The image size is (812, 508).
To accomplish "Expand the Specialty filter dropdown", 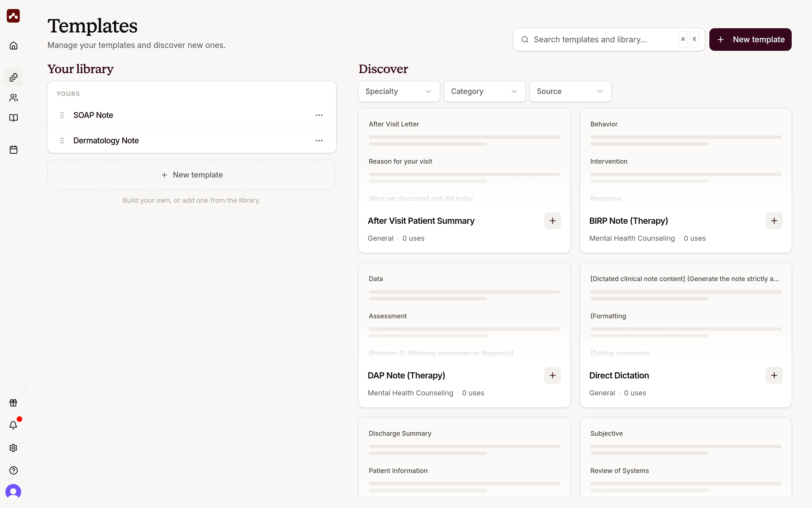I will (x=399, y=91).
